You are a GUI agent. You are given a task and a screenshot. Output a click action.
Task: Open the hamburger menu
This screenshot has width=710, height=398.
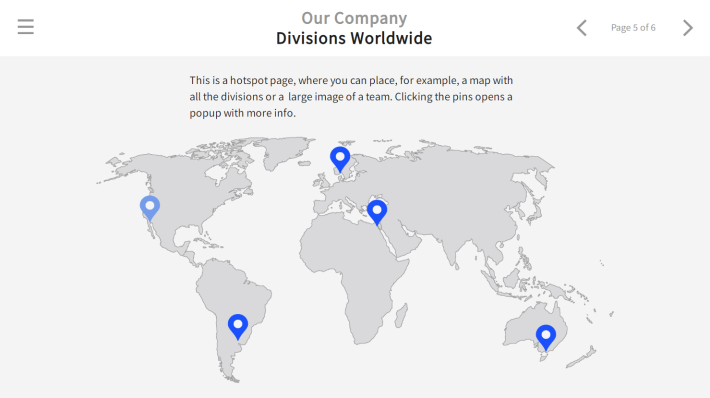click(x=26, y=27)
